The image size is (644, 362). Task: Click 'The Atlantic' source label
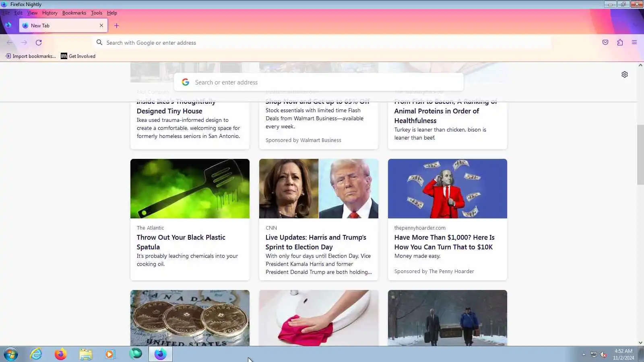(x=150, y=228)
